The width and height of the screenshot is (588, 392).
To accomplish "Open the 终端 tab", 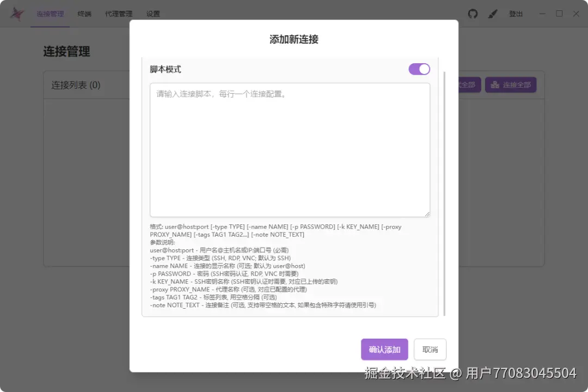I will (84, 14).
